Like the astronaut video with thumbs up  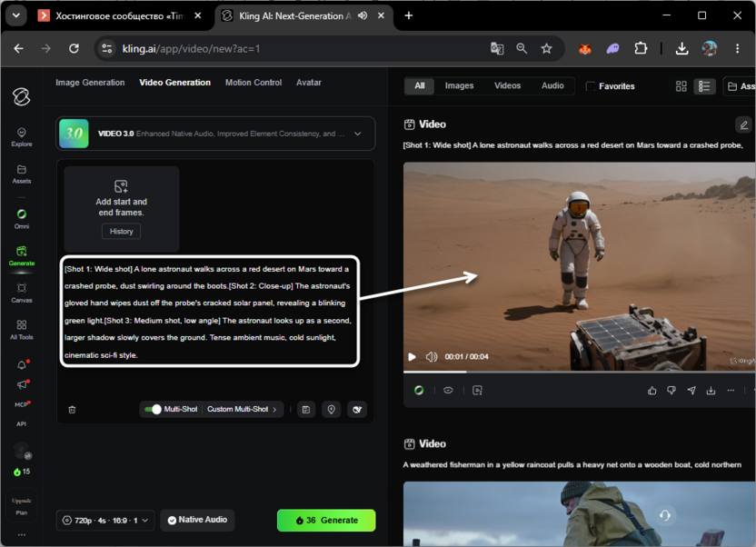(652, 391)
